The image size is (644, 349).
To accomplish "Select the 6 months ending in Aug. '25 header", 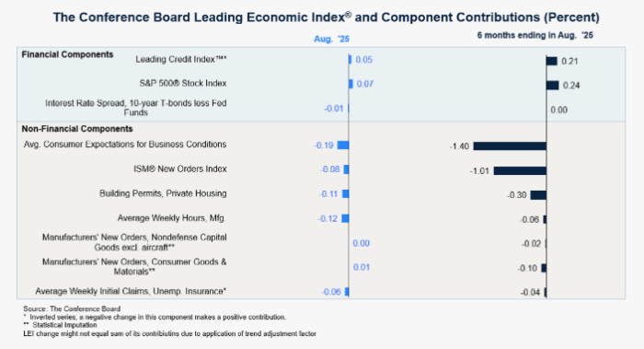I will tap(535, 35).
